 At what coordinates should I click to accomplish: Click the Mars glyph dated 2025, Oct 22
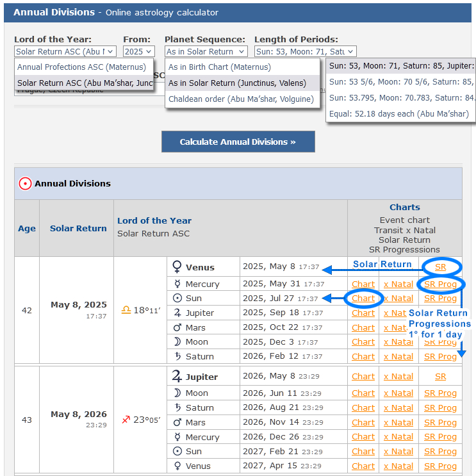tap(177, 327)
